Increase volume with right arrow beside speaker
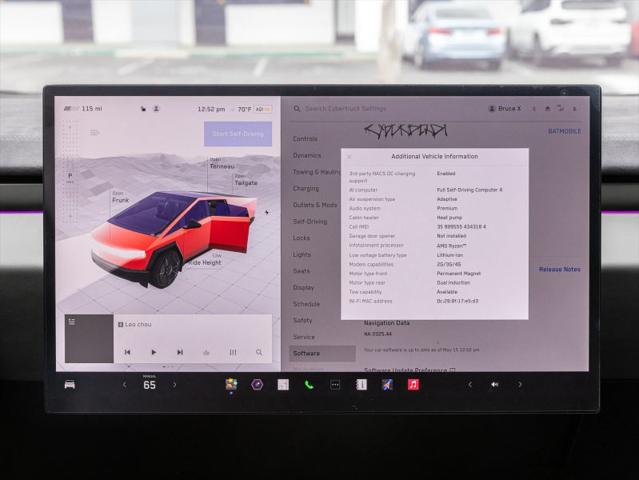Screen dimensions: 639x480 pos(520,385)
